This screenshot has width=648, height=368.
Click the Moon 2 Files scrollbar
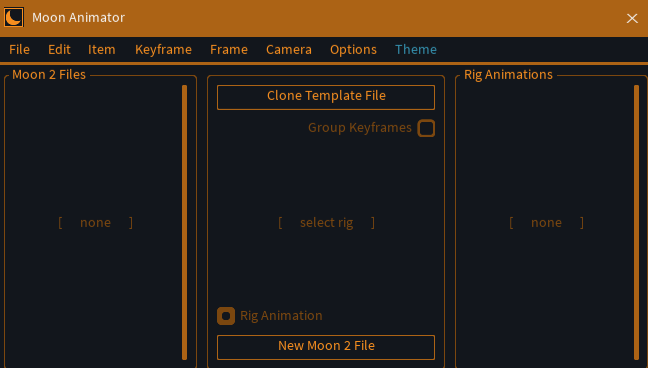[184, 222]
